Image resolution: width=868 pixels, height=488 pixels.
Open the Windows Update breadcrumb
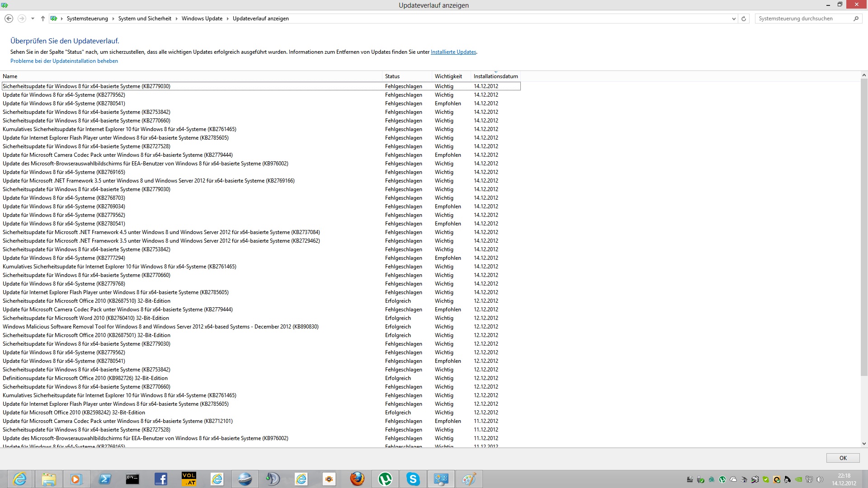click(202, 19)
